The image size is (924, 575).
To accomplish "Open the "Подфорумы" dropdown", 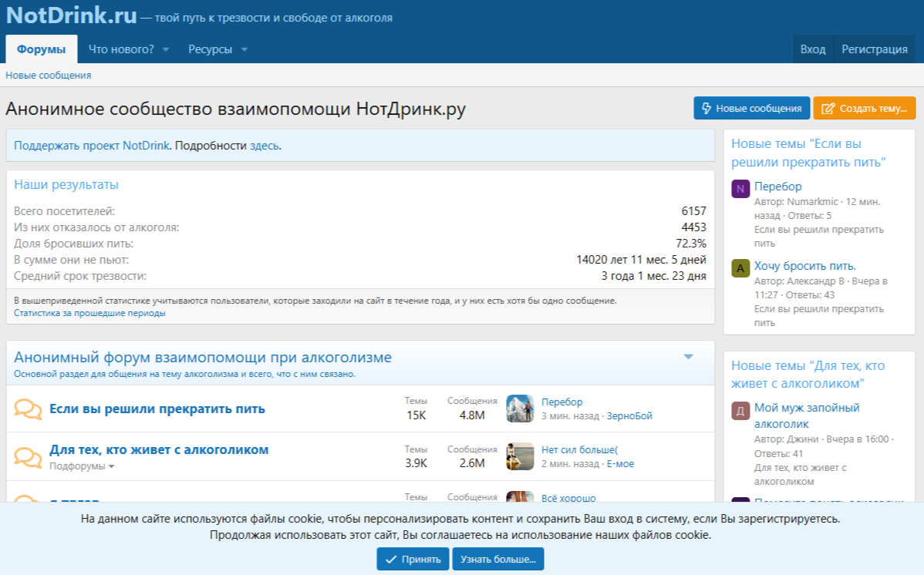I will tap(82, 466).
